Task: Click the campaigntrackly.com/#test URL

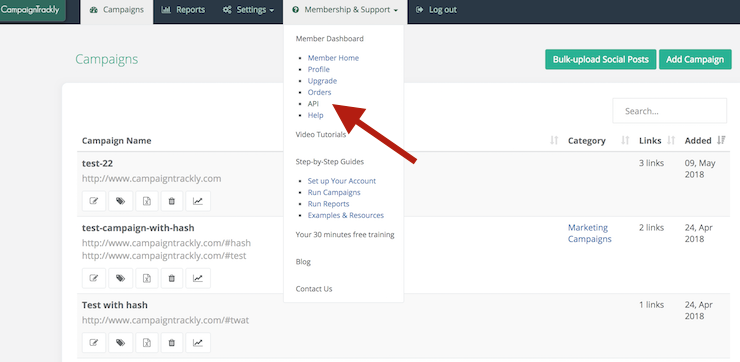Action: [164, 256]
